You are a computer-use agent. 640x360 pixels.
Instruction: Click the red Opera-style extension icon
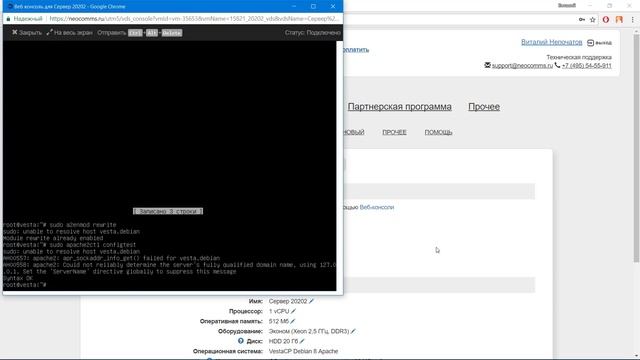click(606, 19)
